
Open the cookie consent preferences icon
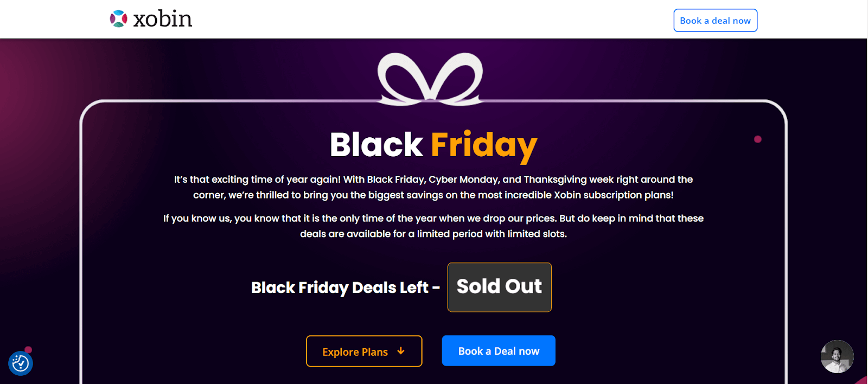21,363
